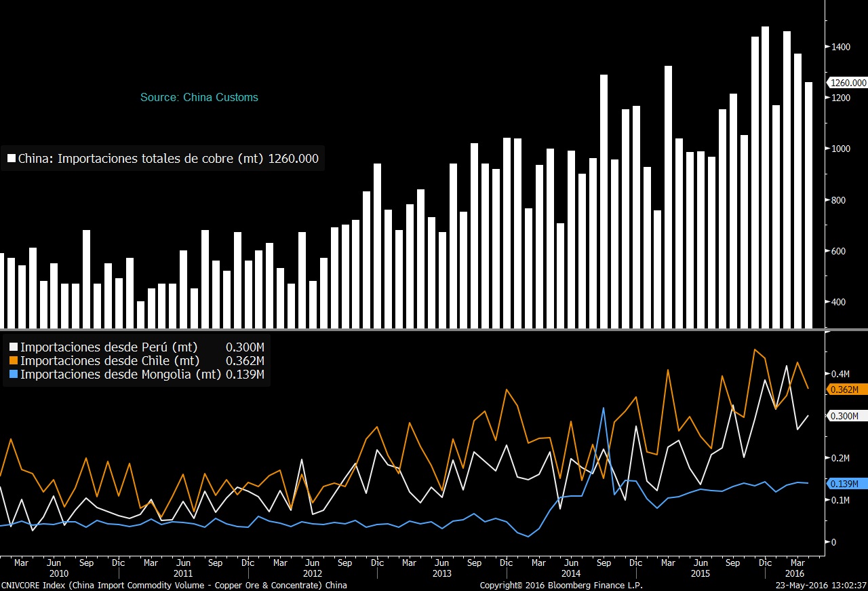Click the 2015 year label on time axis
The height and width of the screenshot is (591, 868).
click(701, 573)
